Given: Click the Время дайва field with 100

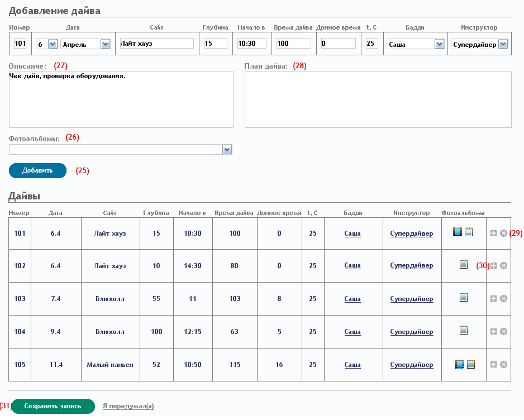Looking at the screenshot, I should [294, 43].
